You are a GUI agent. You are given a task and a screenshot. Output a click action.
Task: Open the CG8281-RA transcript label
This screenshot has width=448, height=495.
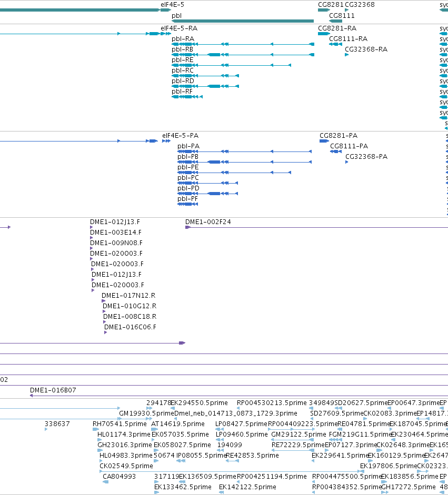(x=337, y=28)
